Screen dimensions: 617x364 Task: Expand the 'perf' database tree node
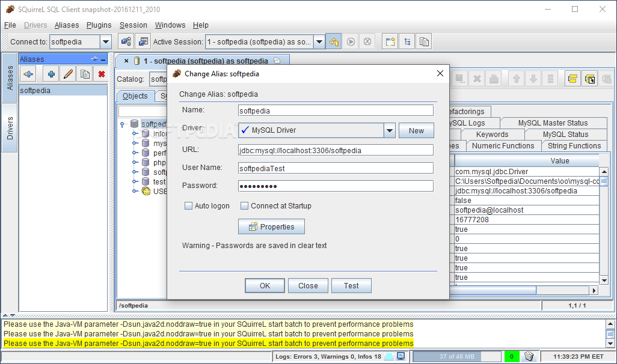(135, 153)
